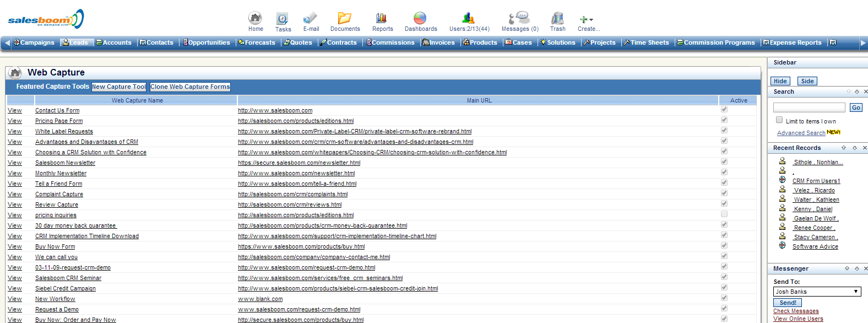Toggle 'Limit to items I own' checkbox

click(779, 120)
